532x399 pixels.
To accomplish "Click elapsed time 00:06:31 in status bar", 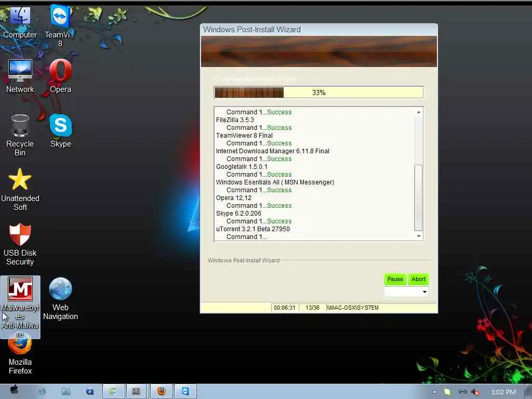I will click(285, 308).
